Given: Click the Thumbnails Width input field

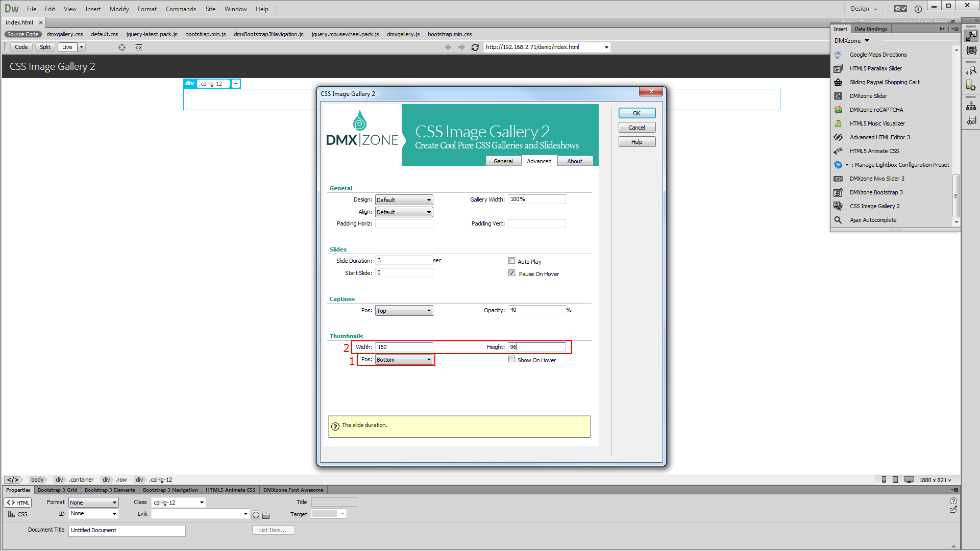Looking at the screenshot, I should (x=404, y=347).
